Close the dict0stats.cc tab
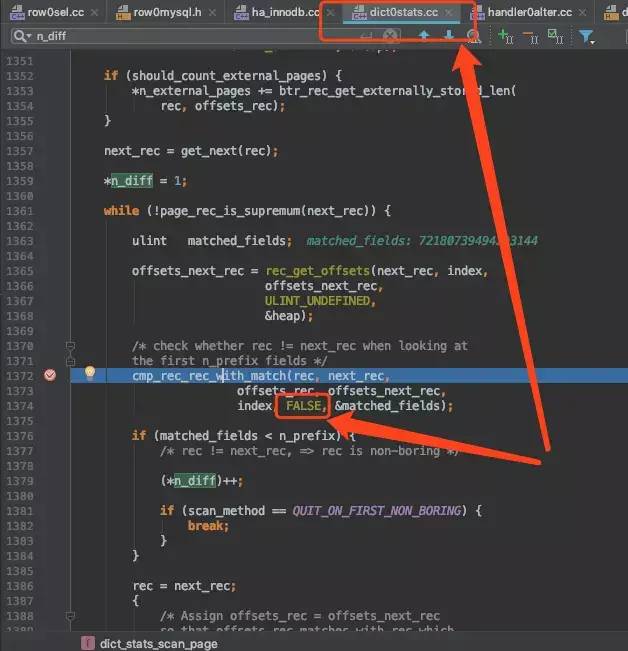The width and height of the screenshot is (628, 651). point(449,13)
